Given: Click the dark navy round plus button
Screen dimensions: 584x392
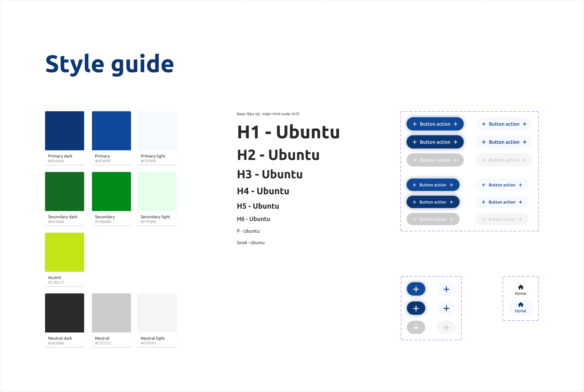Looking at the screenshot, I should pyautogui.click(x=416, y=308).
